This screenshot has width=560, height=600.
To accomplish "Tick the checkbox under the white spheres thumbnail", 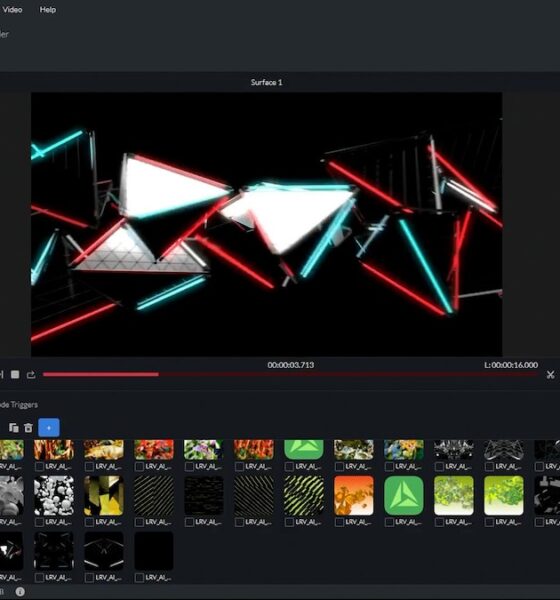I will tap(39, 522).
